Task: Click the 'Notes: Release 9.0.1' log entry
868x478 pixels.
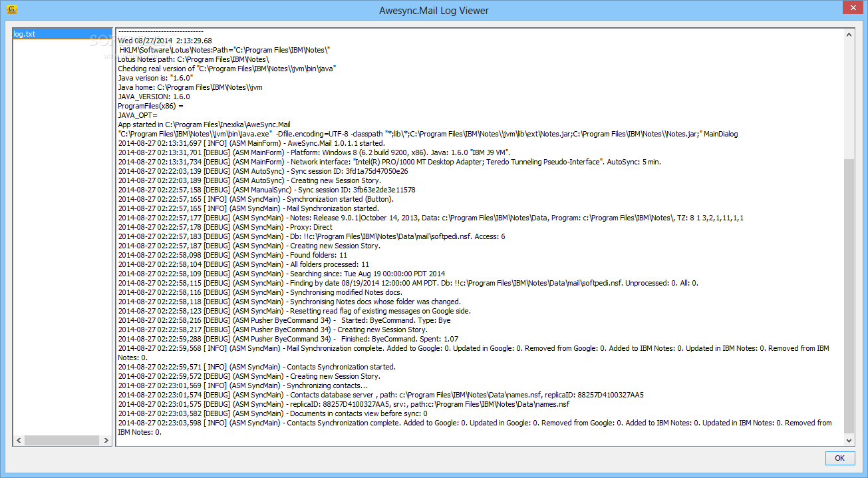Action: click(x=430, y=218)
